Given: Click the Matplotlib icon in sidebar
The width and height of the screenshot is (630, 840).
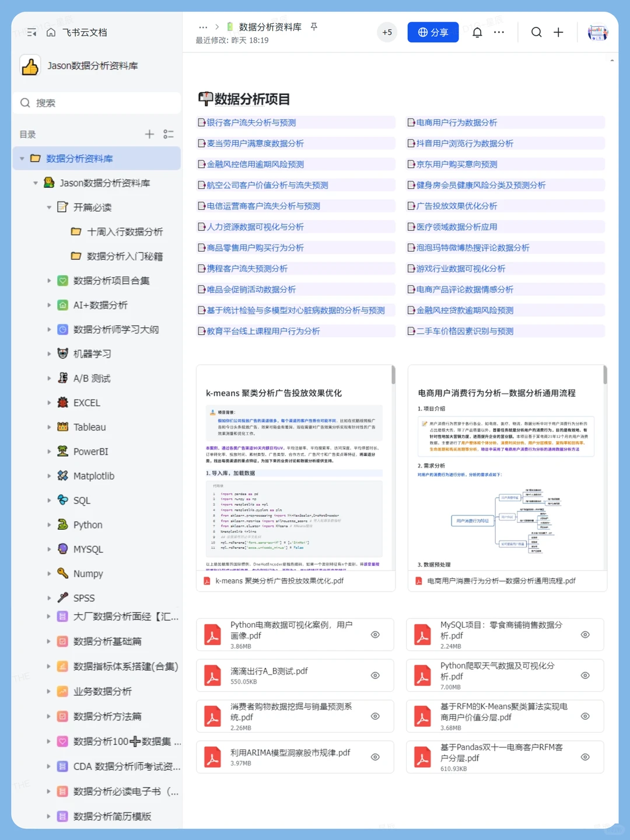Looking at the screenshot, I should pyautogui.click(x=63, y=475).
